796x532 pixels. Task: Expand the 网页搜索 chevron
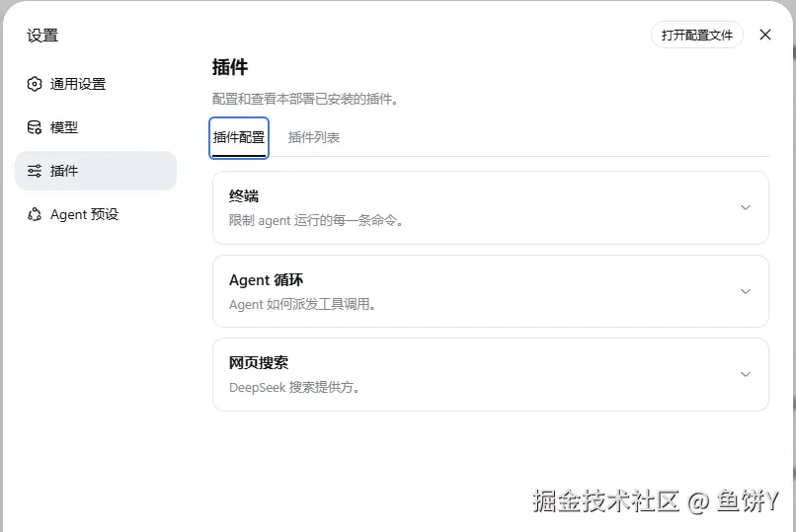[746, 374]
